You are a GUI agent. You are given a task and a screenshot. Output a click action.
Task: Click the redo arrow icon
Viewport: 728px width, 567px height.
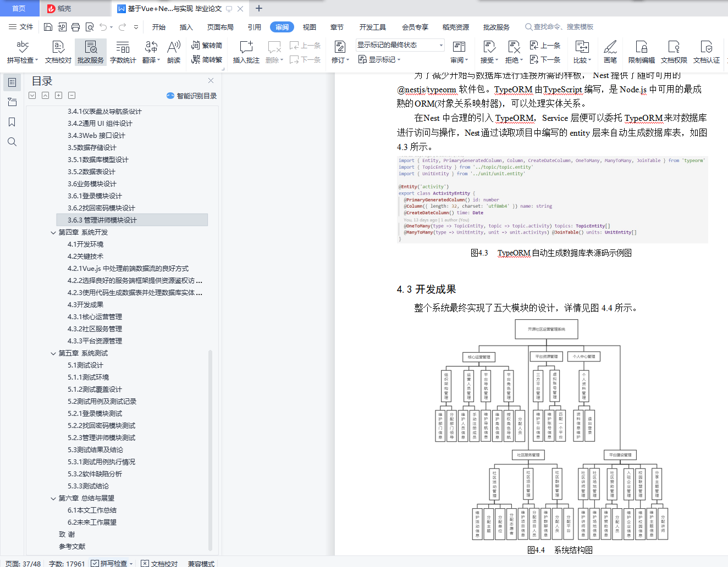pos(122,27)
